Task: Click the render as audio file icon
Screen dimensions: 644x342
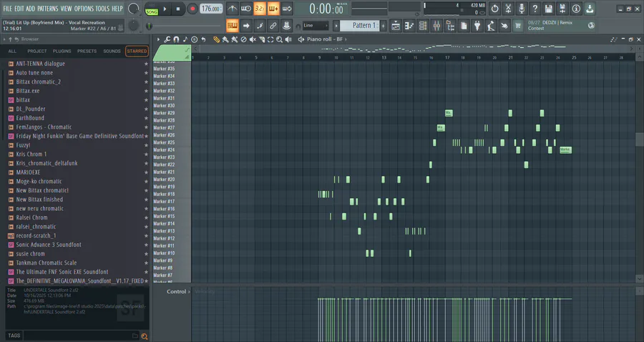Action: [x=562, y=9]
